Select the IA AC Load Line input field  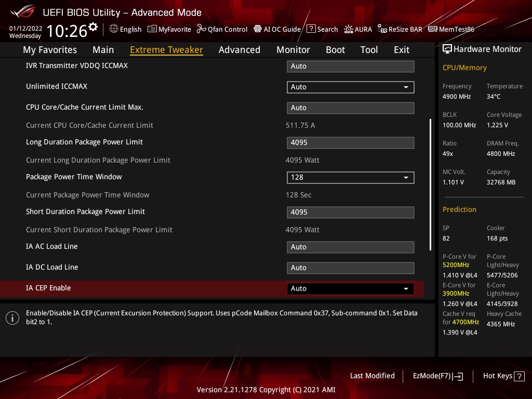(350, 247)
